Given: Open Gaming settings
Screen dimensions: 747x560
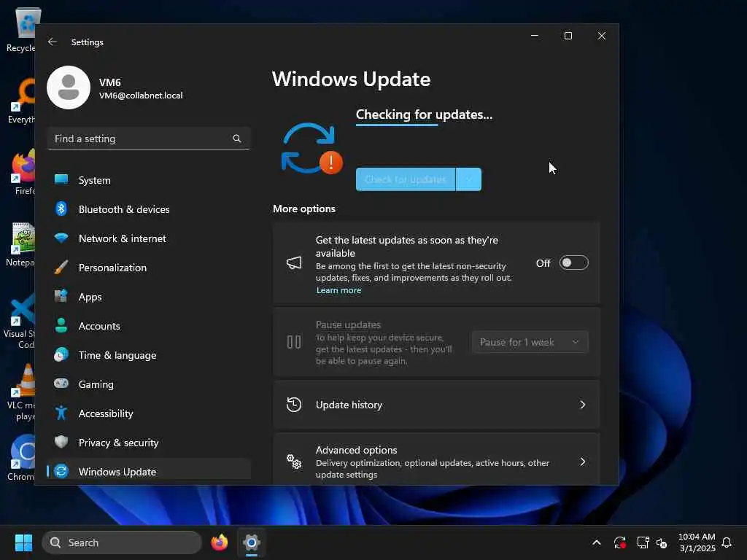Looking at the screenshot, I should point(149,384).
